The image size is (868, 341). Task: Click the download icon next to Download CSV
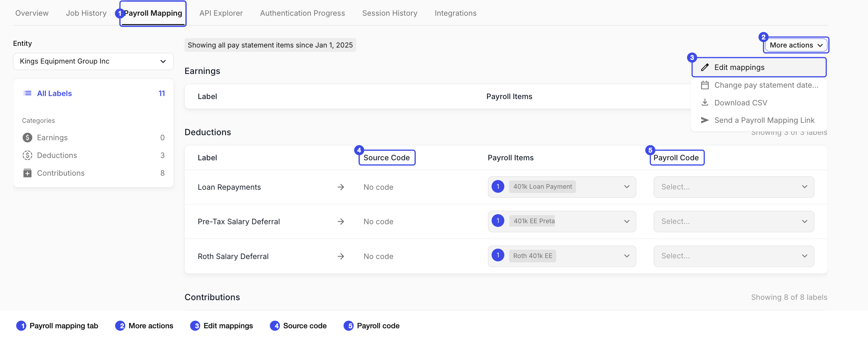[x=705, y=102]
